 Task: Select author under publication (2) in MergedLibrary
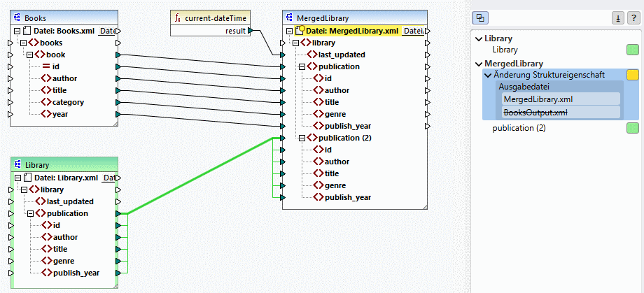(337, 162)
